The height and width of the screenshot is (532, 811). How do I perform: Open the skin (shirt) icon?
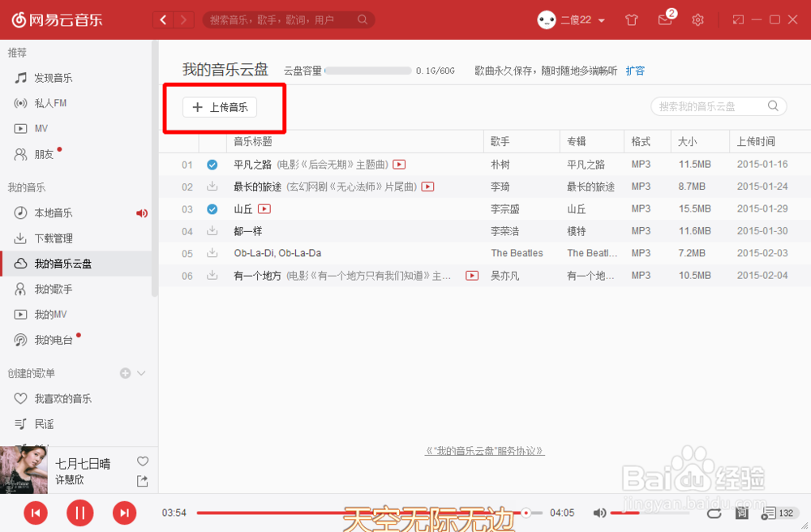(x=632, y=20)
